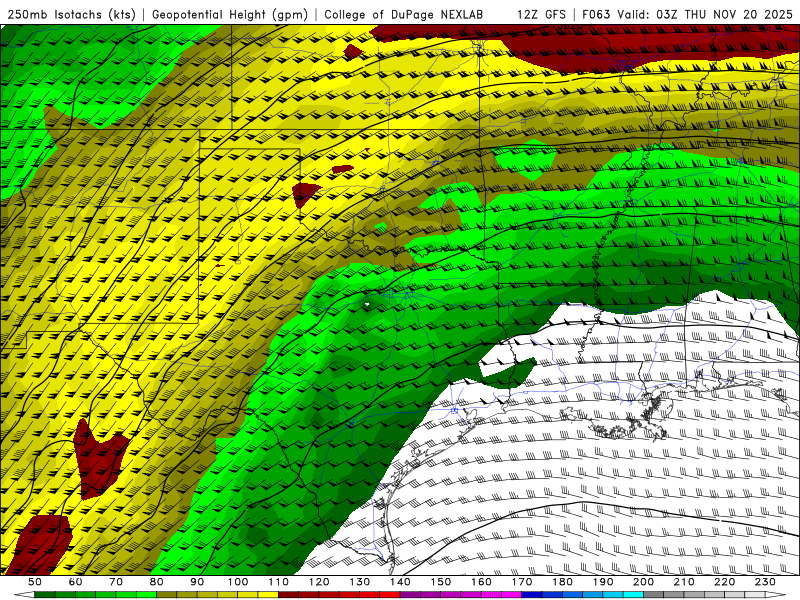Select the 120 legend value
The height and width of the screenshot is (600, 800).
[319, 582]
